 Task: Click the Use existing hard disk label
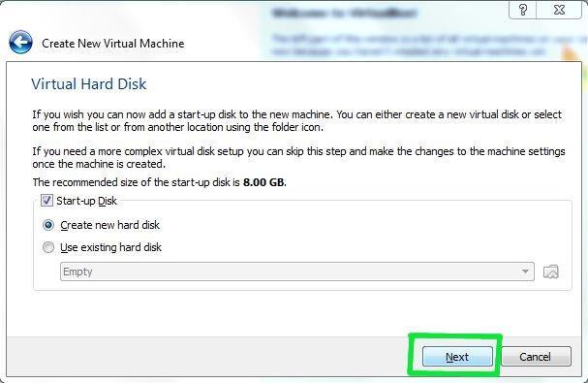pyautogui.click(x=110, y=247)
